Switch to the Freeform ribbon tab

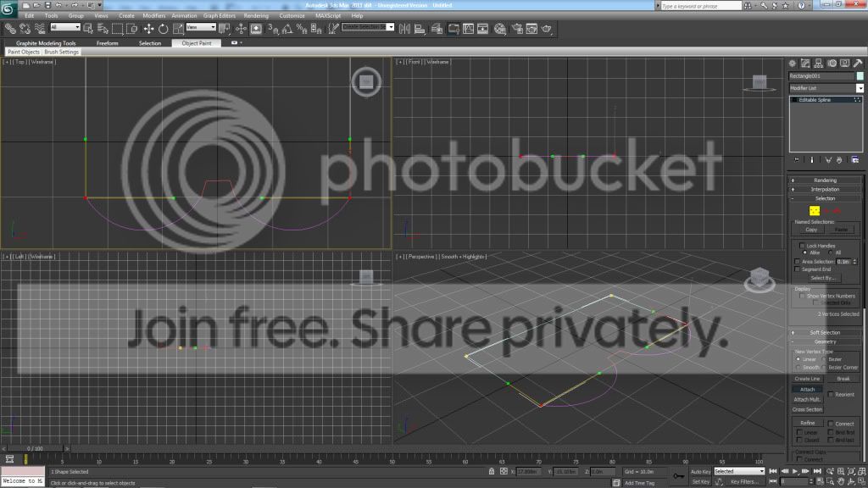pos(108,43)
